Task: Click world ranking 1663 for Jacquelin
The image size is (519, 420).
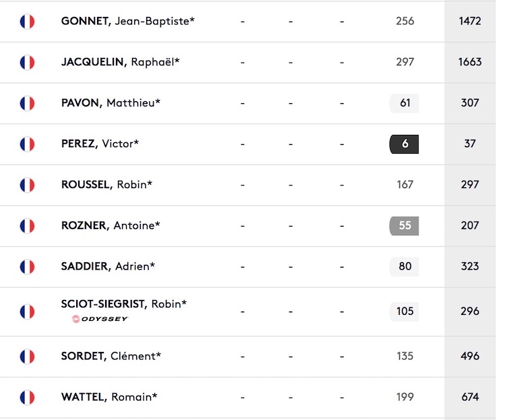Action: pyautogui.click(x=470, y=62)
